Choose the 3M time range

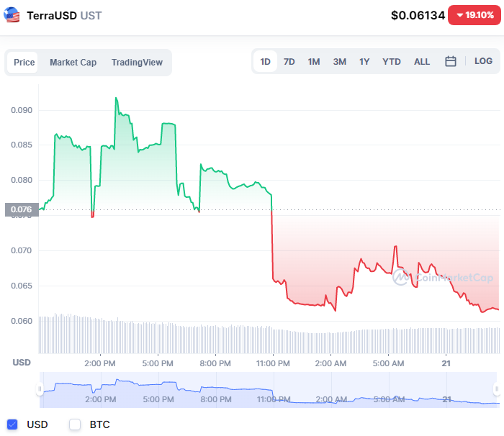[339, 62]
